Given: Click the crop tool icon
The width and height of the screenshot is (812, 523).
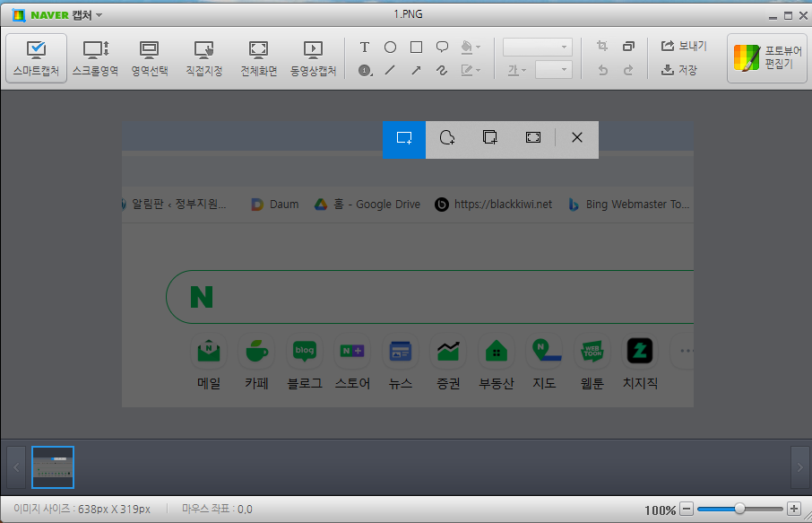Looking at the screenshot, I should click(x=602, y=46).
